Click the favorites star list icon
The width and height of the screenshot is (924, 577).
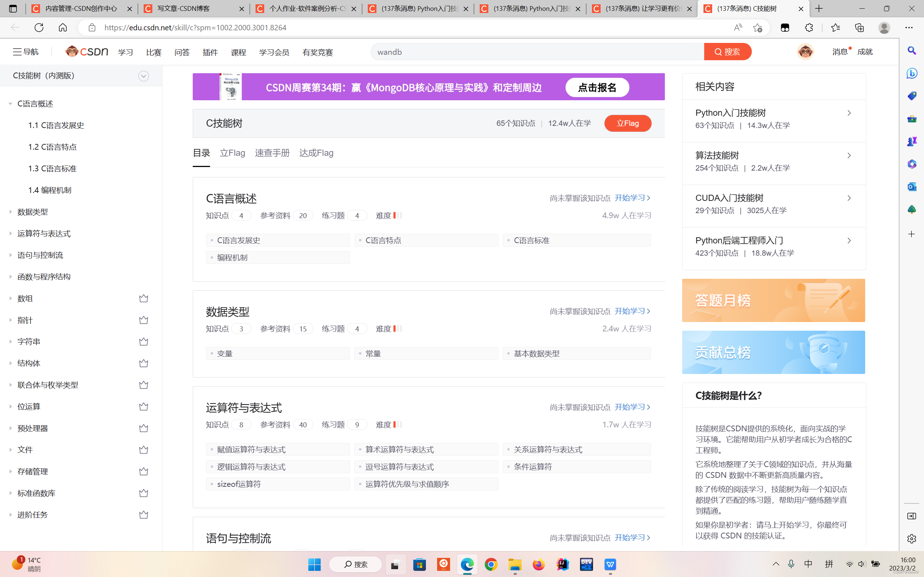[836, 27]
